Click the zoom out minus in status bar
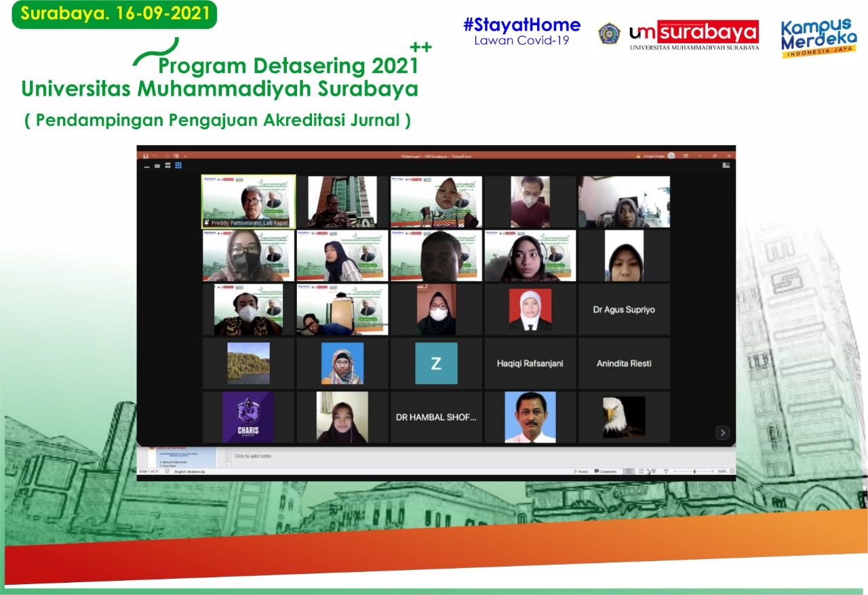 (x=675, y=471)
